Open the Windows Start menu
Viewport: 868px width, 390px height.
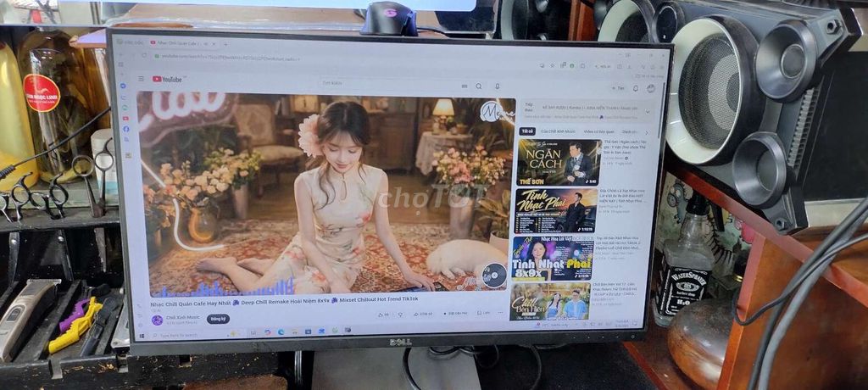(x=142, y=335)
